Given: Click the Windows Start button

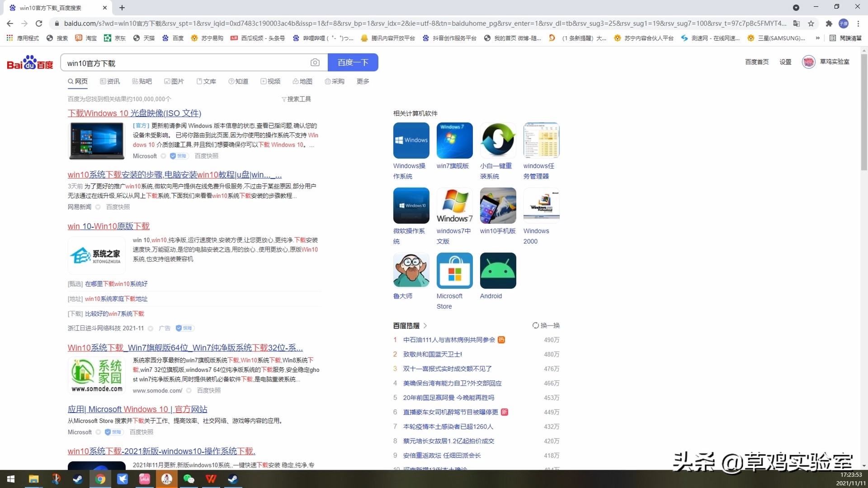Looking at the screenshot, I should [10, 479].
